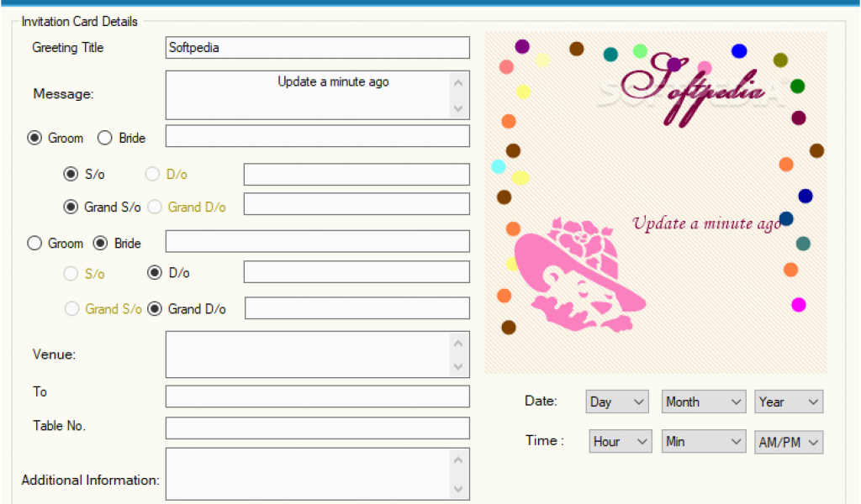
Task: Focus the Message text area
Action: pyautogui.click(x=308, y=95)
